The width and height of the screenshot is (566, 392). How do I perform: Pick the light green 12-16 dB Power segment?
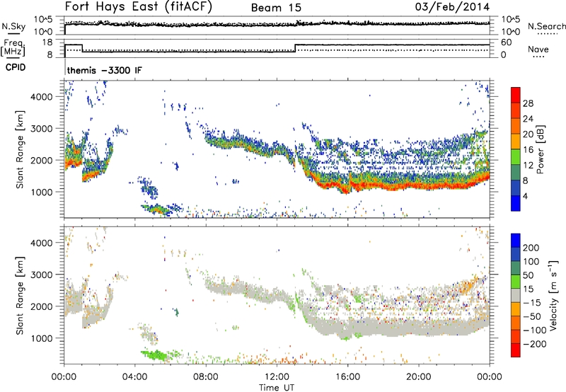pos(516,157)
